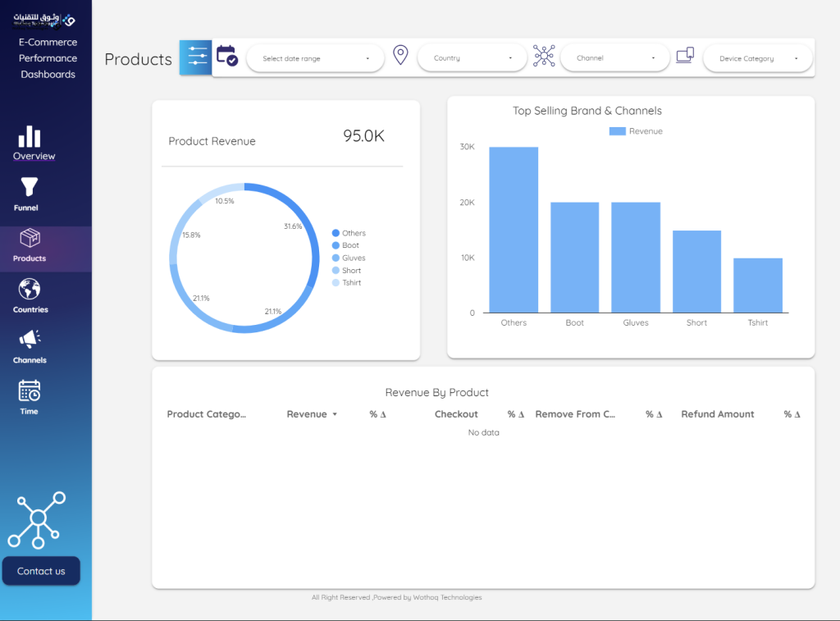Click the devices icon beside Device Category
840x621 pixels.
(x=685, y=56)
